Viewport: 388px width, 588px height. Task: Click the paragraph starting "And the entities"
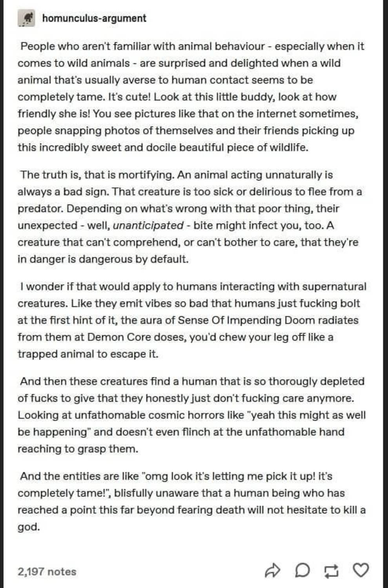191,501
